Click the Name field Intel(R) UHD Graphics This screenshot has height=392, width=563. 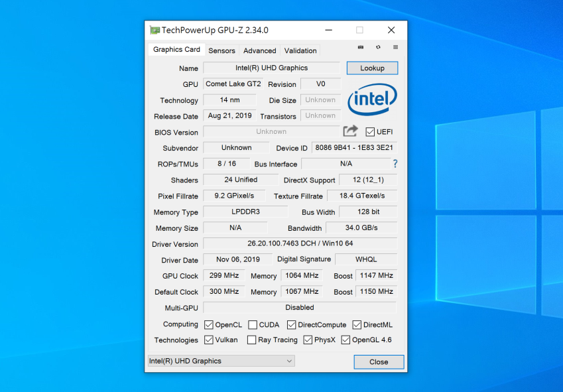click(271, 68)
